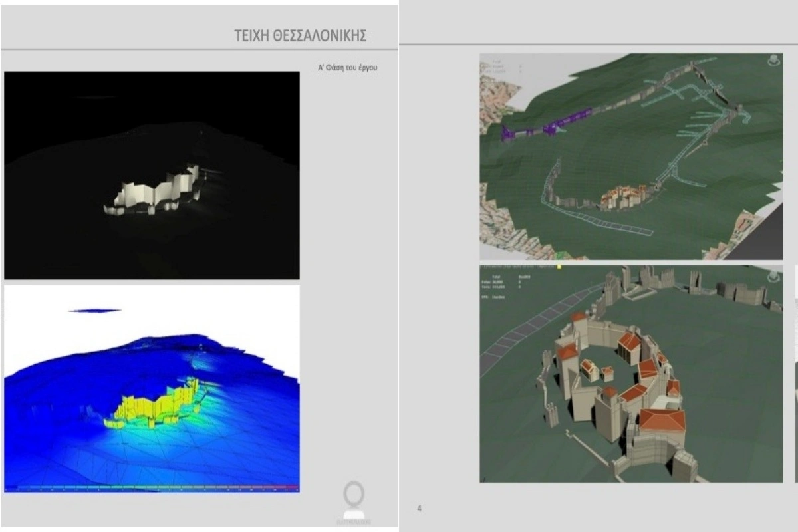Select the ΤΕΙΧΗ ΘΕΣΣΑΛΟΝΙΚΗΣ slide title

(x=301, y=36)
